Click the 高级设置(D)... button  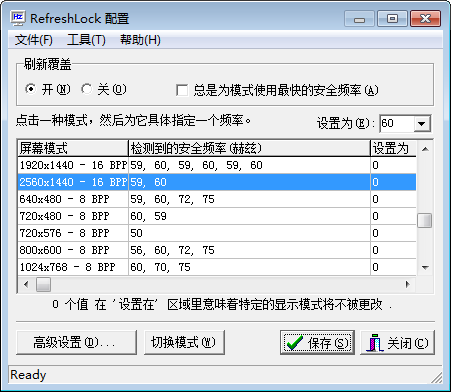click(76, 342)
